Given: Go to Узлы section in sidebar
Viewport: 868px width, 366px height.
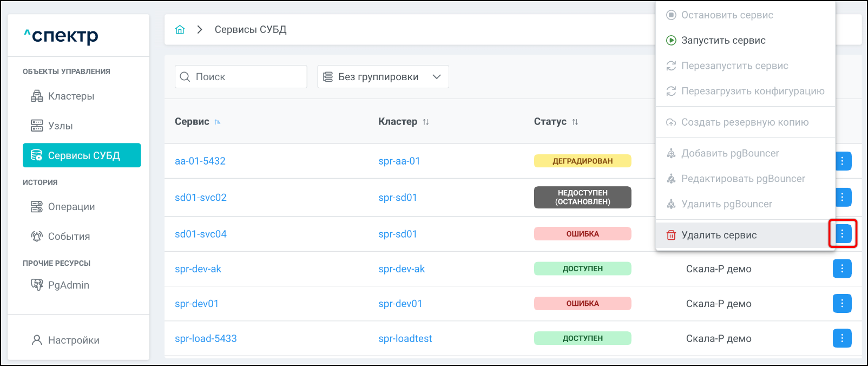Looking at the screenshot, I should (x=60, y=126).
